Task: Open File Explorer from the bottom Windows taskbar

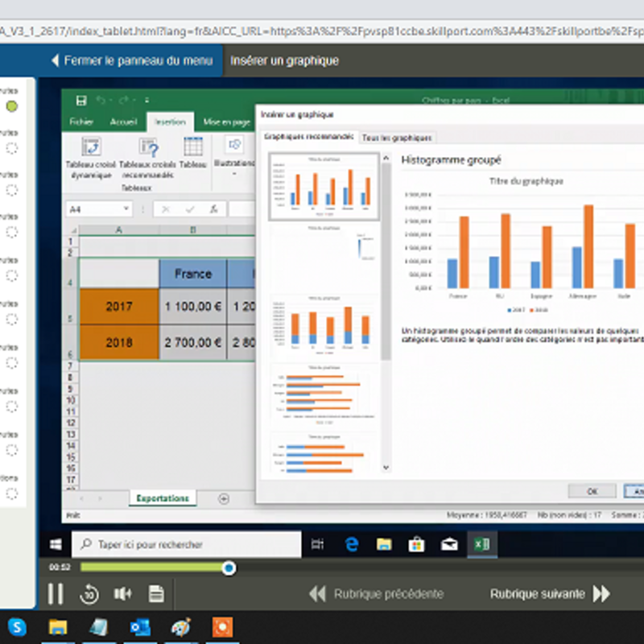Action: 58,628
